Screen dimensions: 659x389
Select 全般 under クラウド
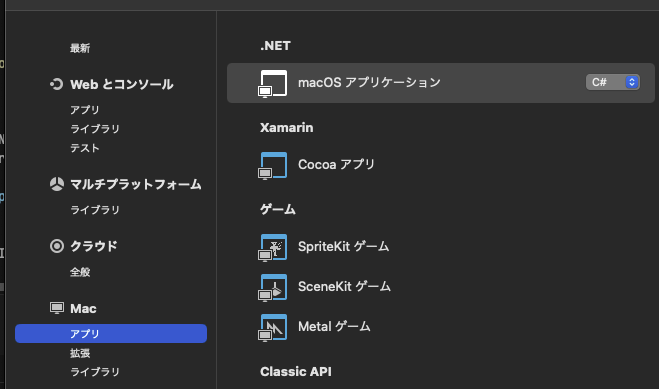80,272
